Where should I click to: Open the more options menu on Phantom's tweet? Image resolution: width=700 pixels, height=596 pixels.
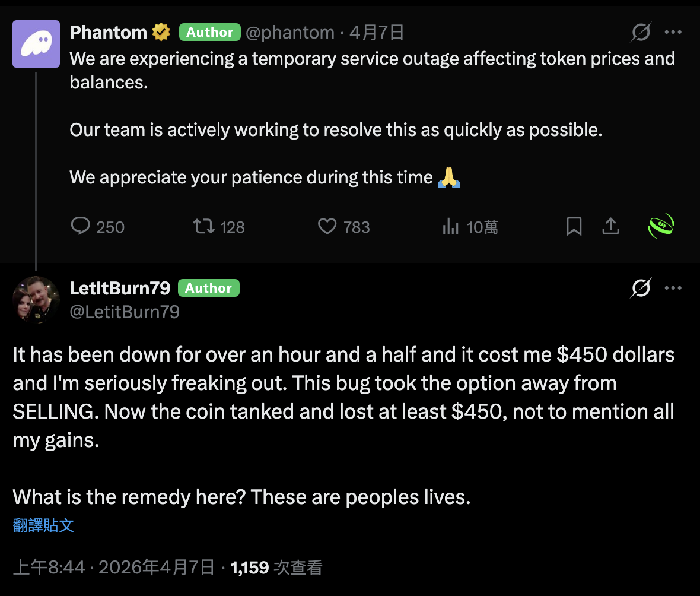point(673,32)
